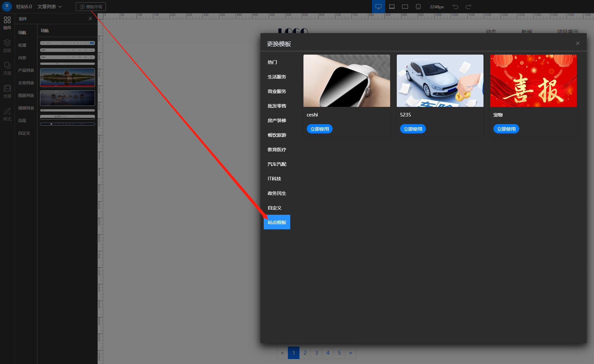The image size is (594, 364).
Task: Switch to mobile phone preview icon
Action: [x=418, y=7]
